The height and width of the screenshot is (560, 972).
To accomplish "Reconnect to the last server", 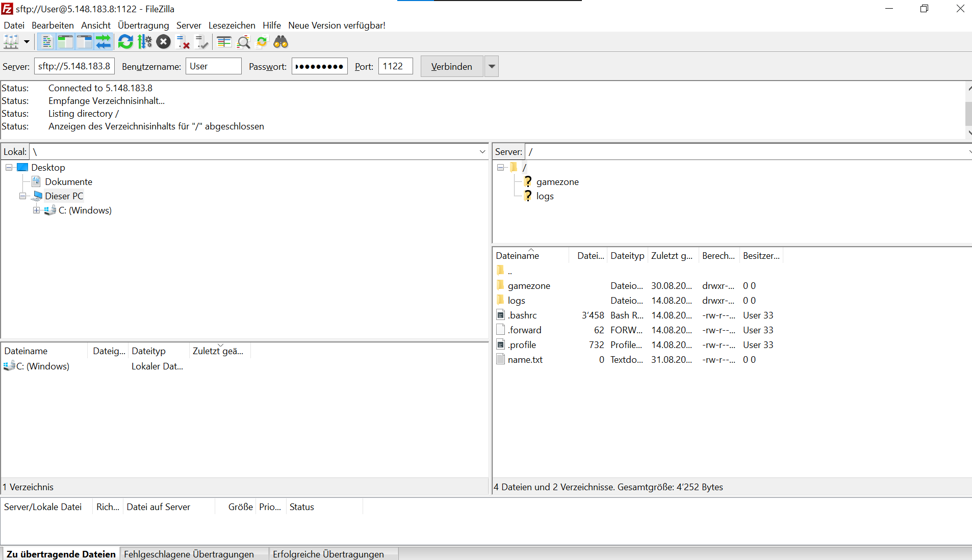I will point(202,42).
